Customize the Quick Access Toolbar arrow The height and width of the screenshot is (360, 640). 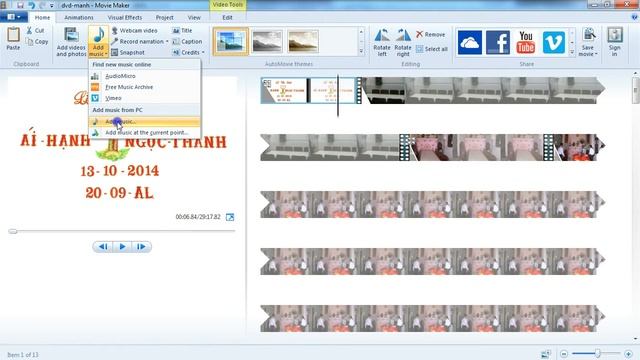51,6
